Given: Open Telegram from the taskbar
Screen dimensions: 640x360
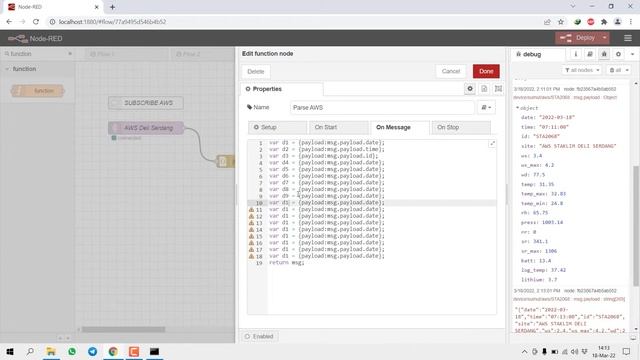Looking at the screenshot, I should tap(93, 351).
